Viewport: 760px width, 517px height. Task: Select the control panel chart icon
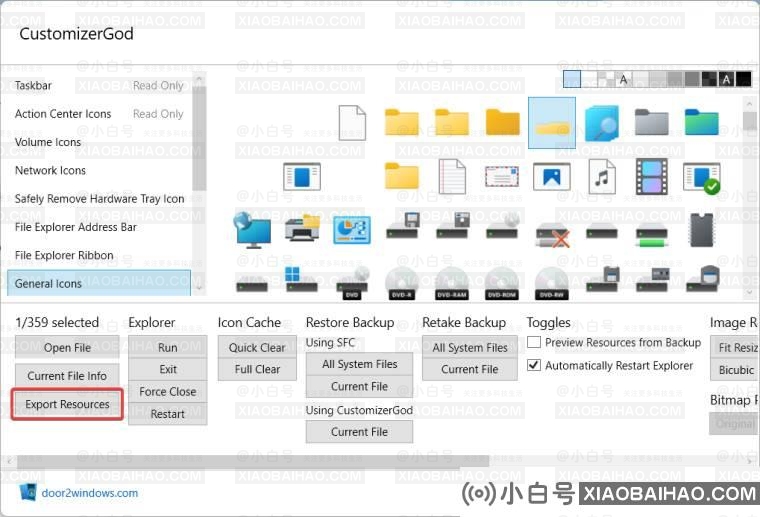click(352, 230)
